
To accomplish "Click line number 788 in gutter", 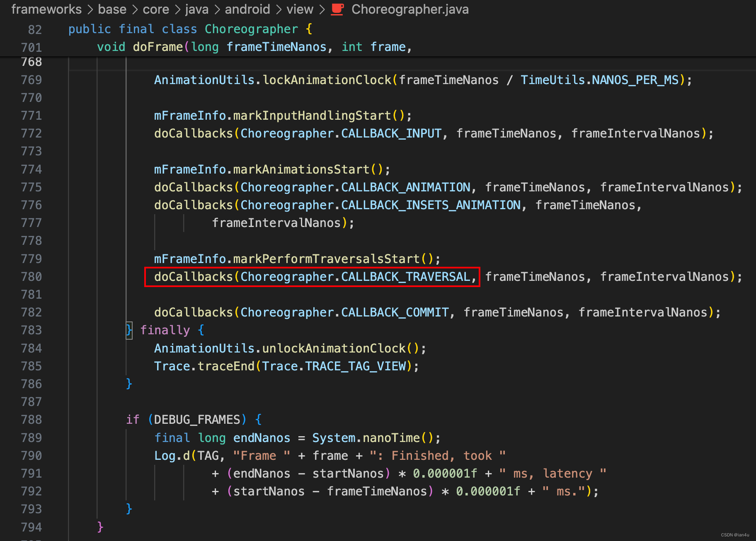I will point(31,420).
